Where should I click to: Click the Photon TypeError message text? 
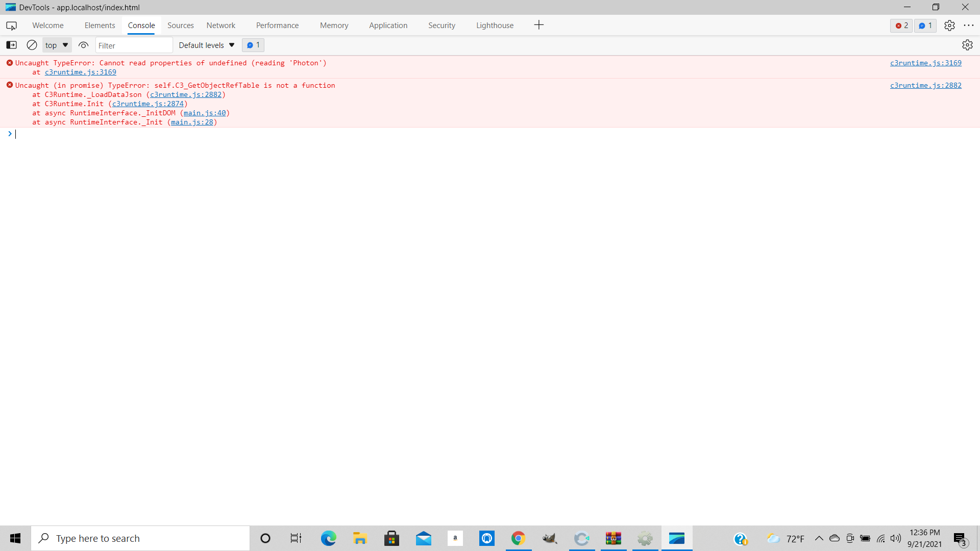click(171, 63)
